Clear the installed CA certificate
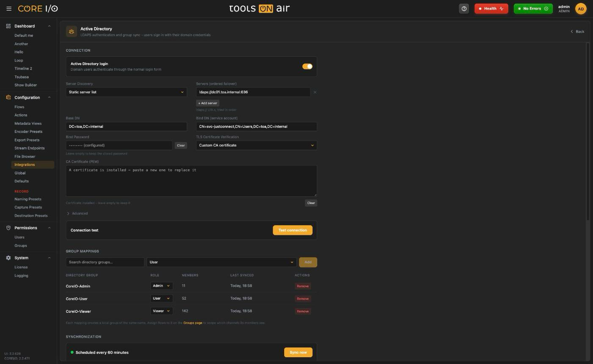The height and width of the screenshot is (364, 593). 311,203
